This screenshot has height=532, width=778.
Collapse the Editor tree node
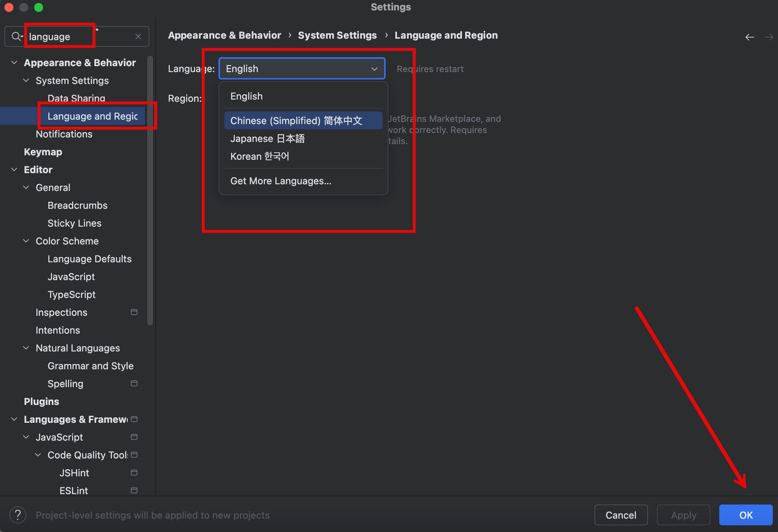14,169
